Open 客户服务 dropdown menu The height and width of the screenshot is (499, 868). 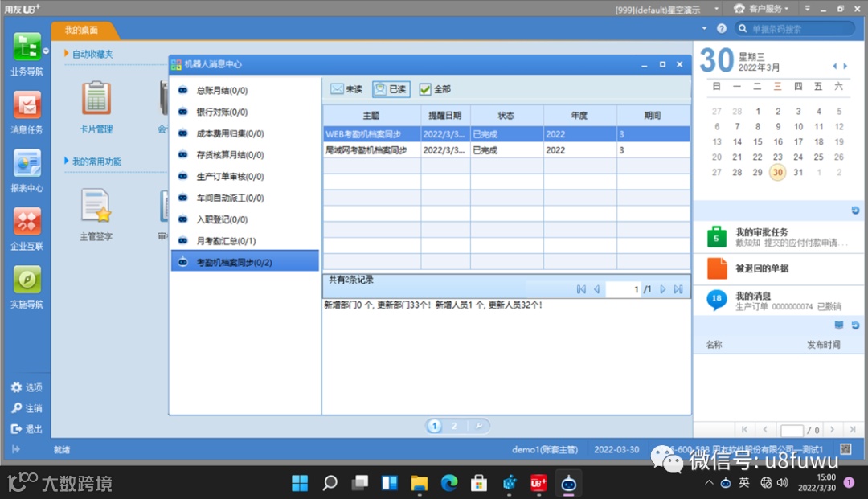tap(760, 9)
